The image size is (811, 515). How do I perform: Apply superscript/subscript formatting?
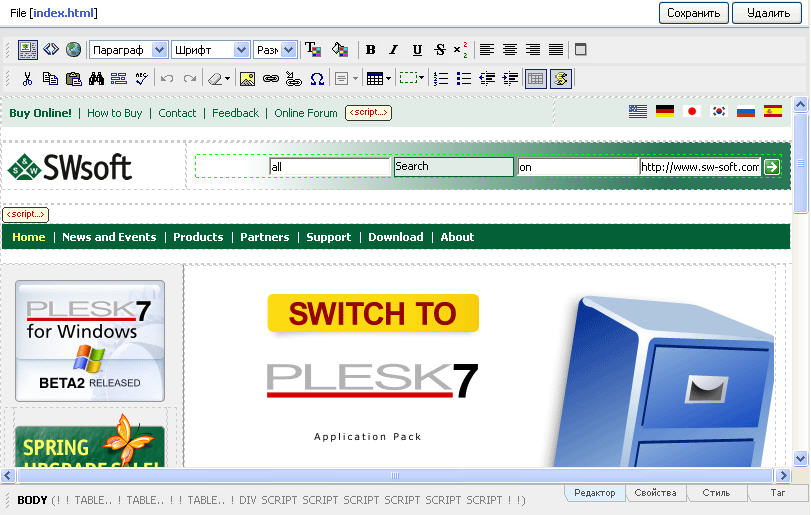tap(460, 50)
